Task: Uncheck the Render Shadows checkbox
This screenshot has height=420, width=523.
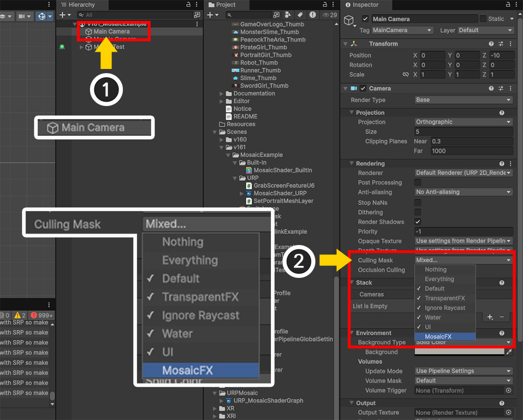Action: pos(417,222)
